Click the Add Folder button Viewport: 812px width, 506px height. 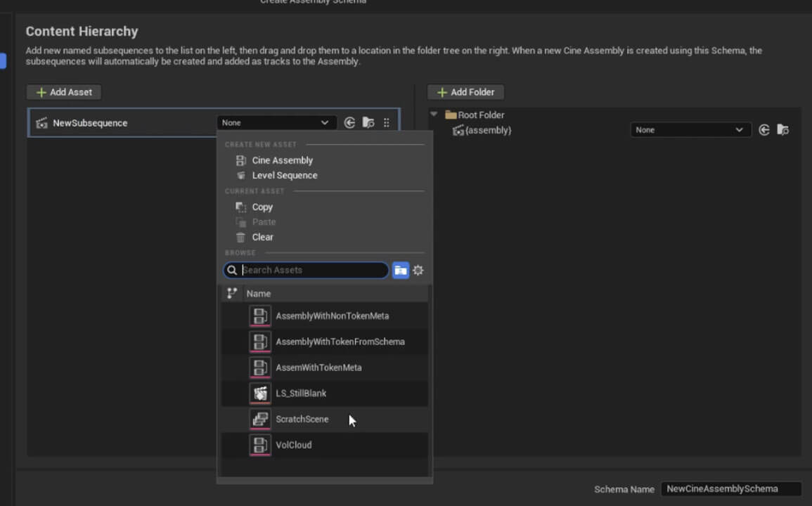coord(465,92)
